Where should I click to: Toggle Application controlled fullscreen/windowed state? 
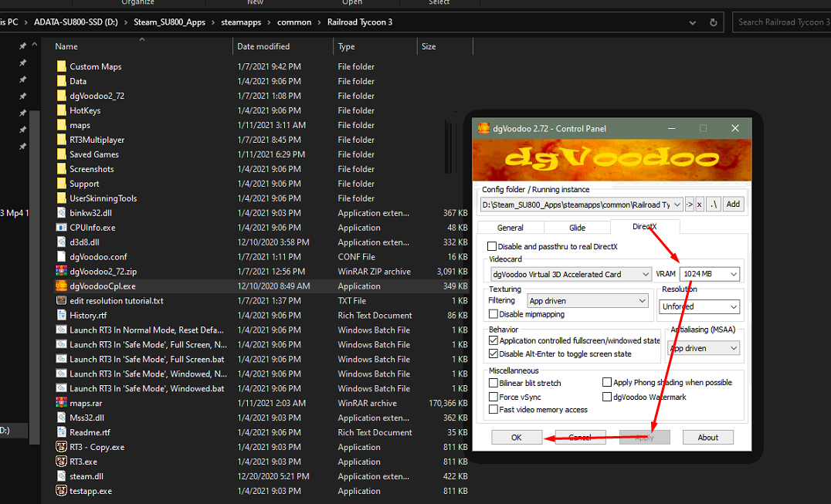pyautogui.click(x=494, y=340)
